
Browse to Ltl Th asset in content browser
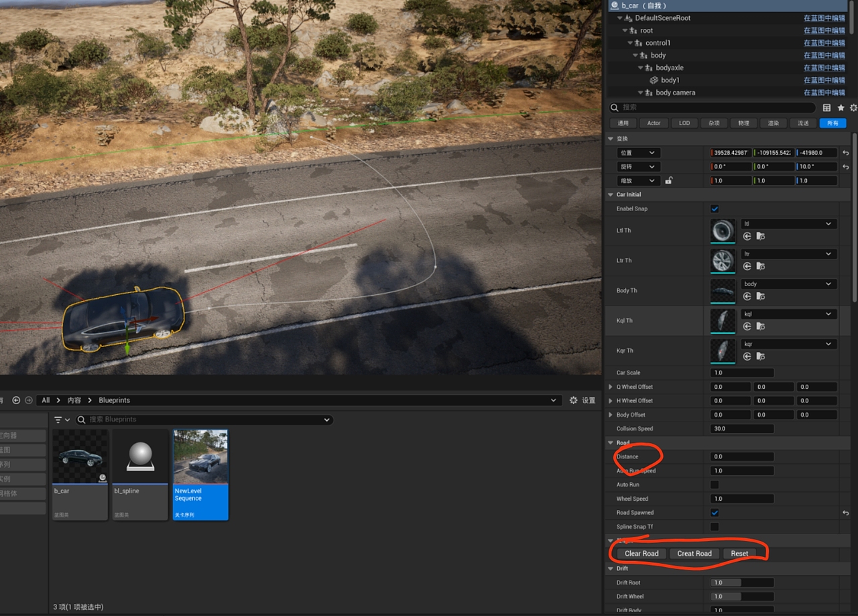(761, 236)
